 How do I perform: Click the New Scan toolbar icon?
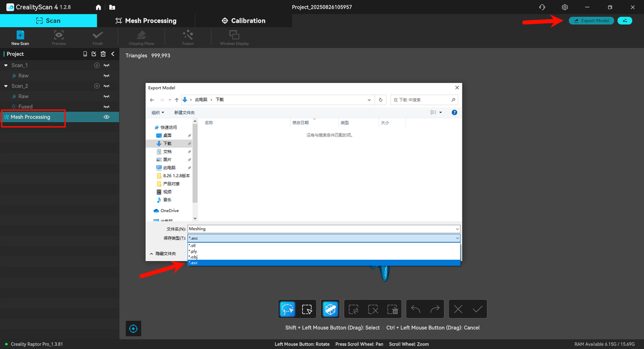pos(20,37)
